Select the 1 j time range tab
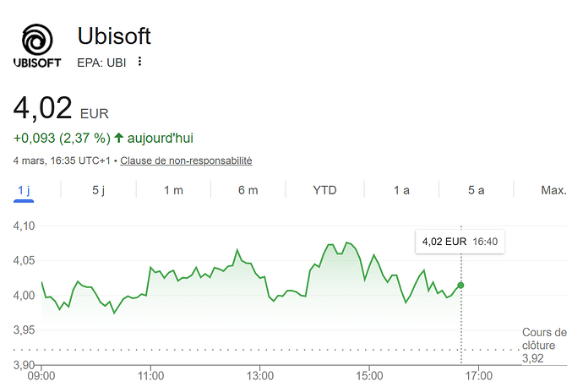Screen dimensions: 583x392 pos(24,190)
